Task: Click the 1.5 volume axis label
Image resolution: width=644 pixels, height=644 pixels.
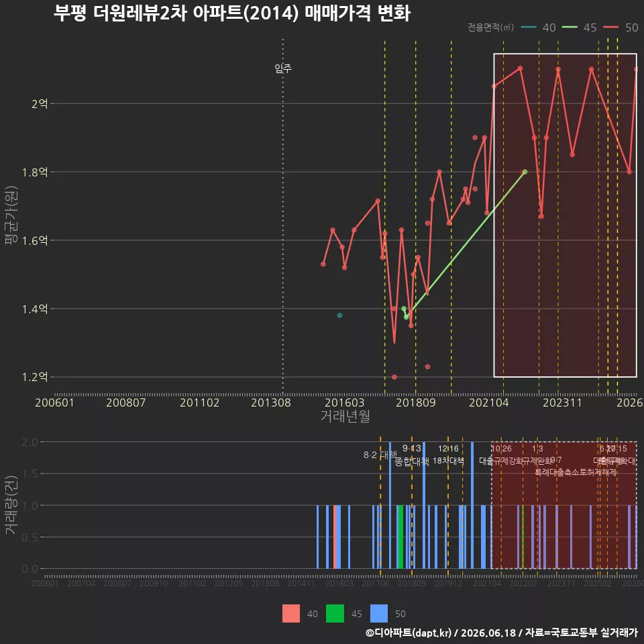Action: pyautogui.click(x=30, y=474)
